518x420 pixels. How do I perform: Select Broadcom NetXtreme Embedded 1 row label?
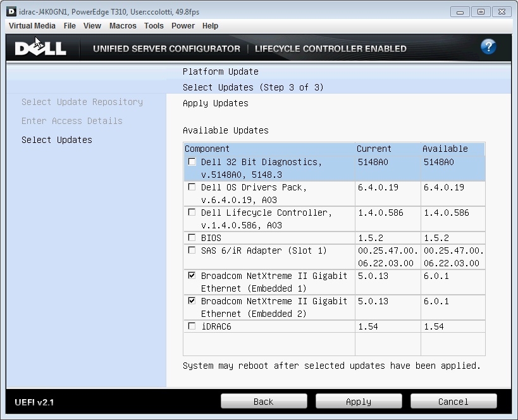274,282
